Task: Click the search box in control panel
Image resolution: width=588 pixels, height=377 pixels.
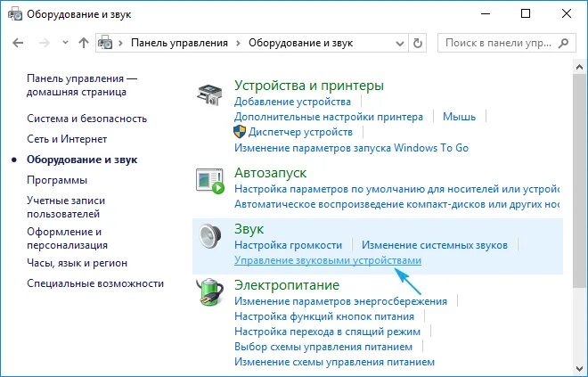Action: tap(507, 43)
